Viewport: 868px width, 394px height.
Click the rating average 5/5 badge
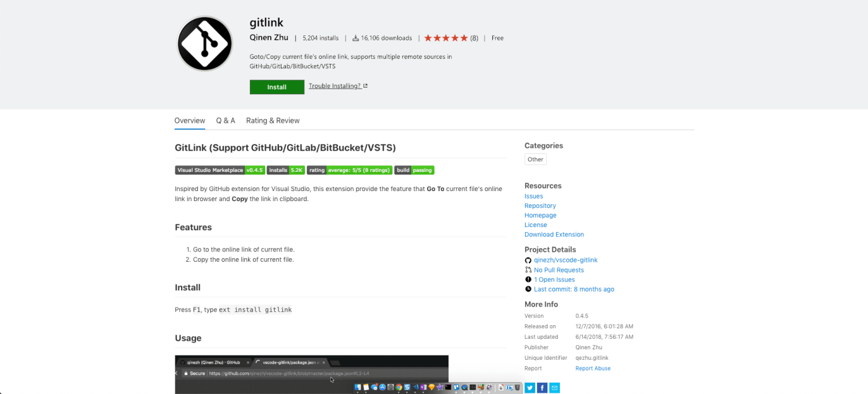pyautogui.click(x=350, y=170)
